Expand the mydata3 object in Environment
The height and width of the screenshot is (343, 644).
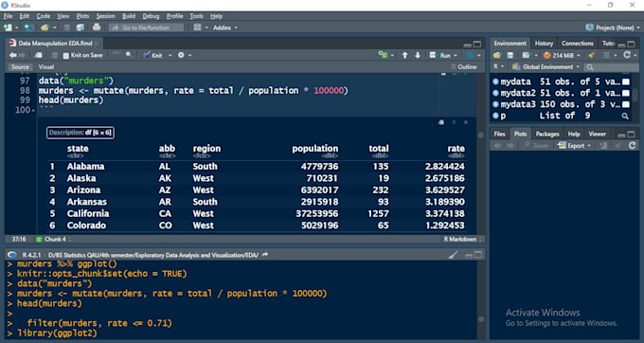tap(495, 105)
